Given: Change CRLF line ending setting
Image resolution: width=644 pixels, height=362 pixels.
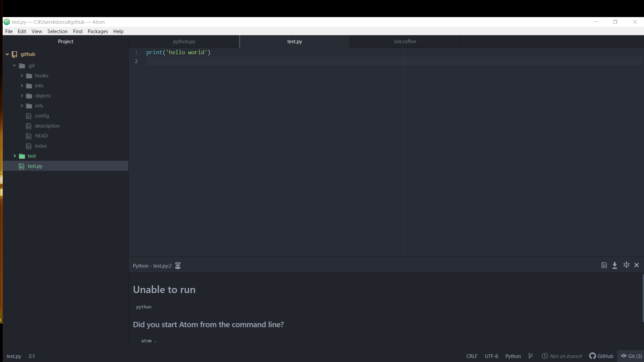Looking at the screenshot, I should tap(472, 356).
